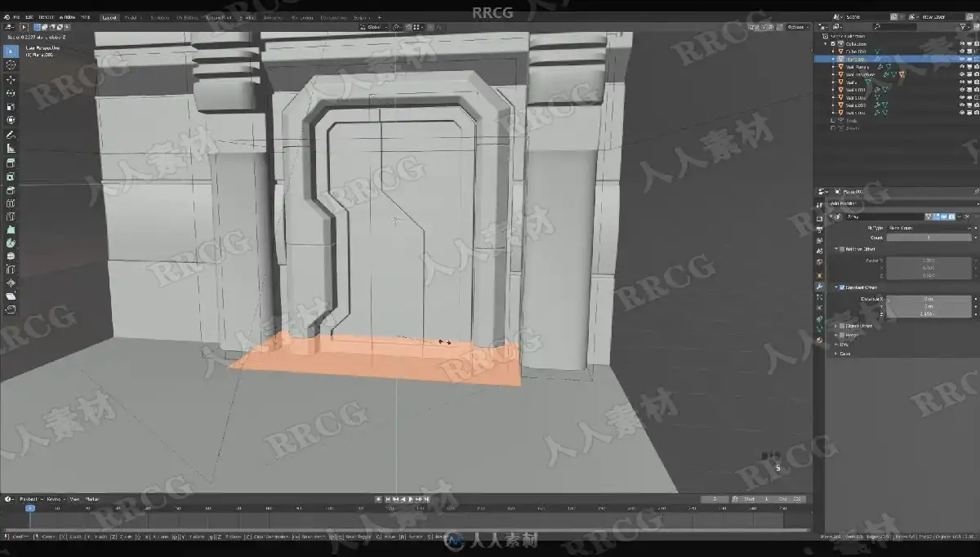Jump to the timeline end frame

point(426,498)
